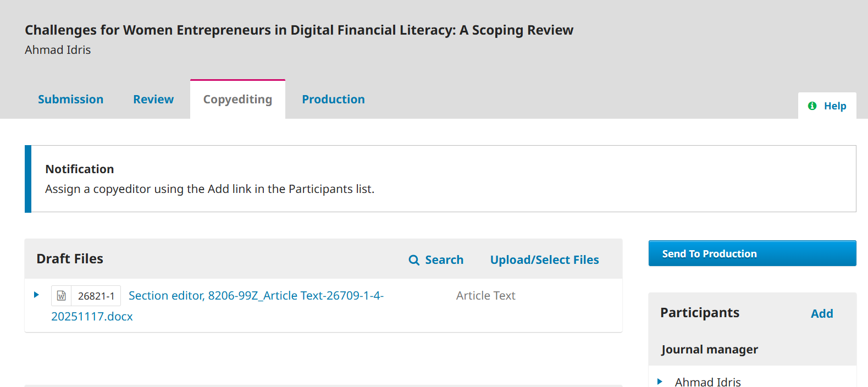Click the submission title heading
This screenshot has height=387, width=868.
coord(298,30)
